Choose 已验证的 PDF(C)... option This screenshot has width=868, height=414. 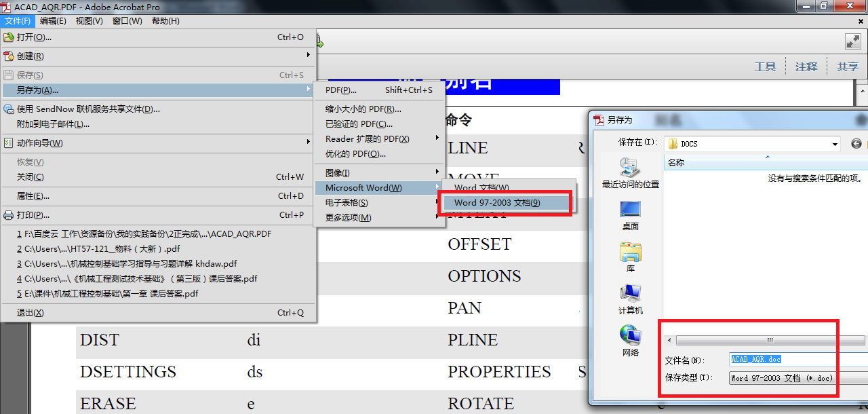[x=379, y=124]
